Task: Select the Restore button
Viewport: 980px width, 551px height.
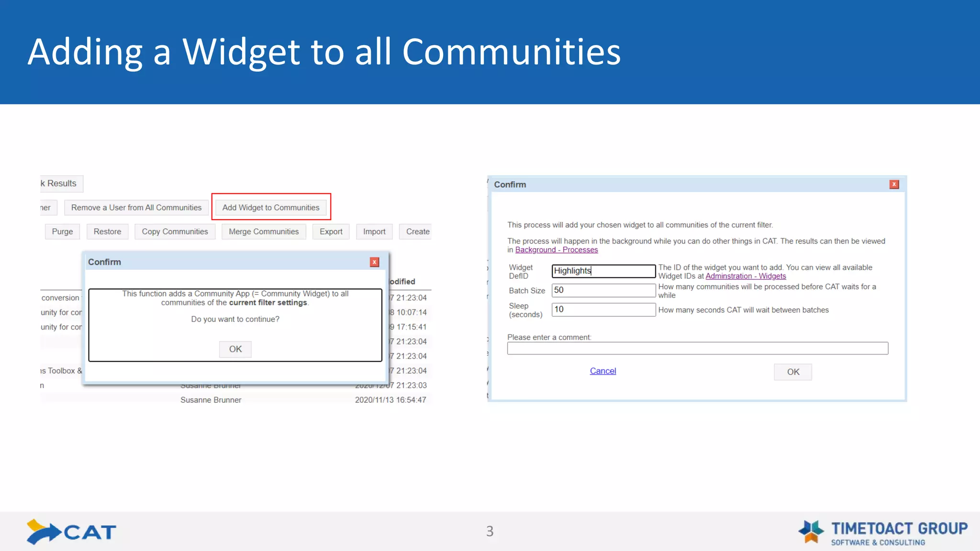Action: 107,231
